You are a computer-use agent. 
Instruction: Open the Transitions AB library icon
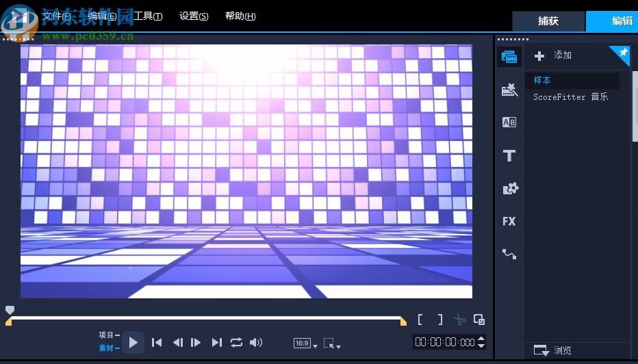click(509, 122)
